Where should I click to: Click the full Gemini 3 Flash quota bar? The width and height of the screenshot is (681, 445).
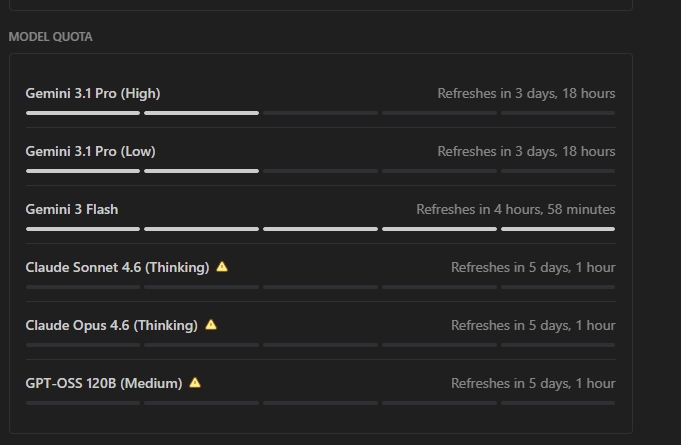[320, 229]
